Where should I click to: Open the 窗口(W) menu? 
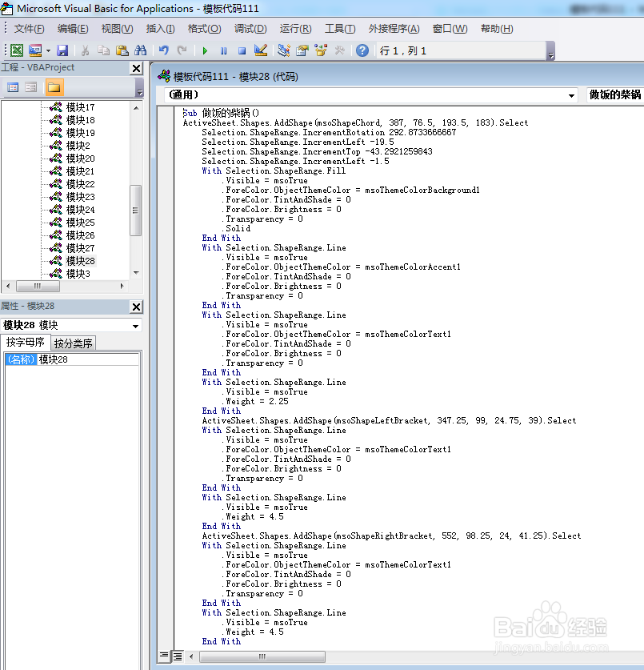pos(450,29)
